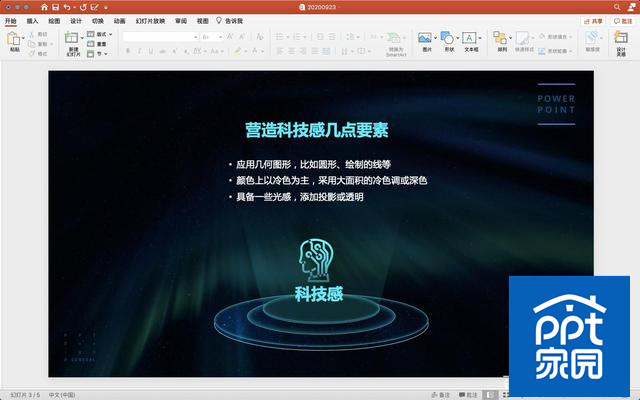
Task: Open the font name combo box
Action: pos(160,37)
